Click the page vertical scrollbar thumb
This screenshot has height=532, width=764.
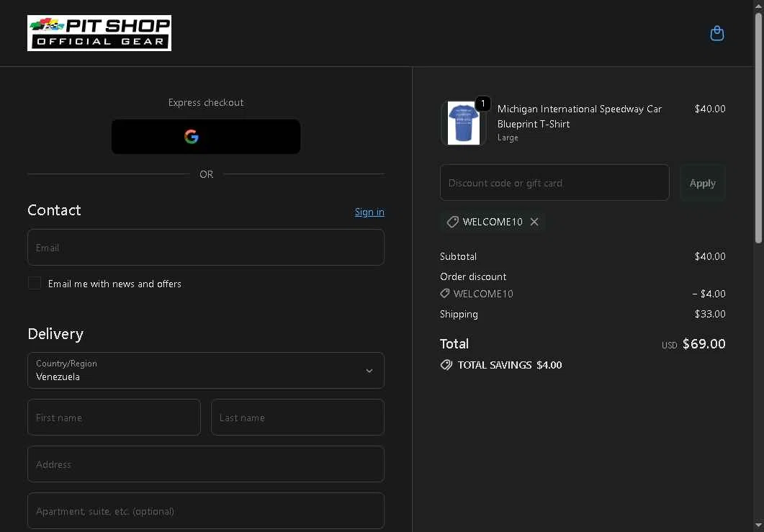pyautogui.click(x=759, y=127)
